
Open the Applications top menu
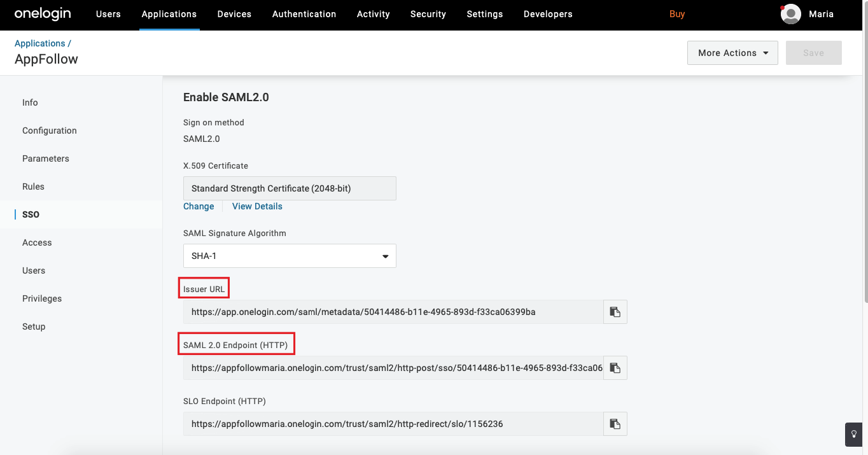169,14
